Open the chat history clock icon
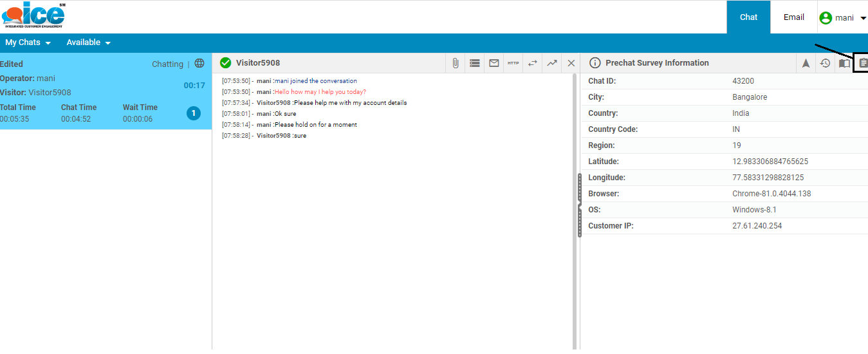 point(825,63)
